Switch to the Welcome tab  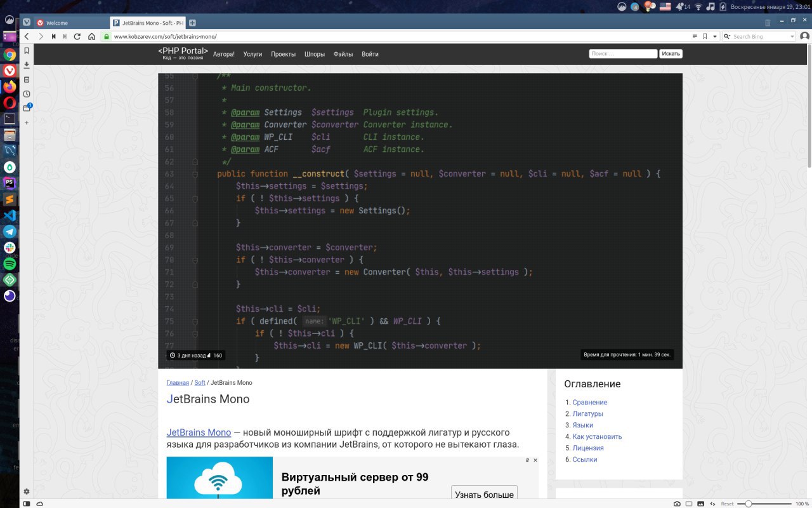71,23
